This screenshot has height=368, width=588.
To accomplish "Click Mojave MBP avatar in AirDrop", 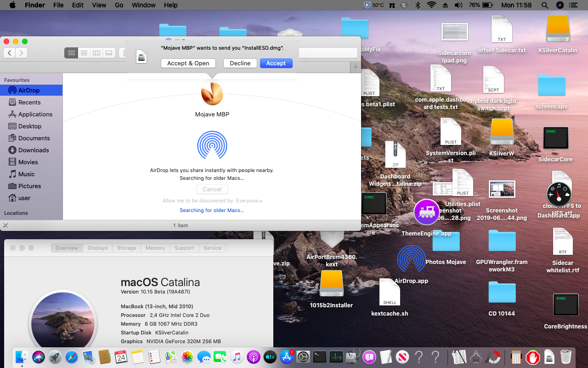I will pos(212,93).
